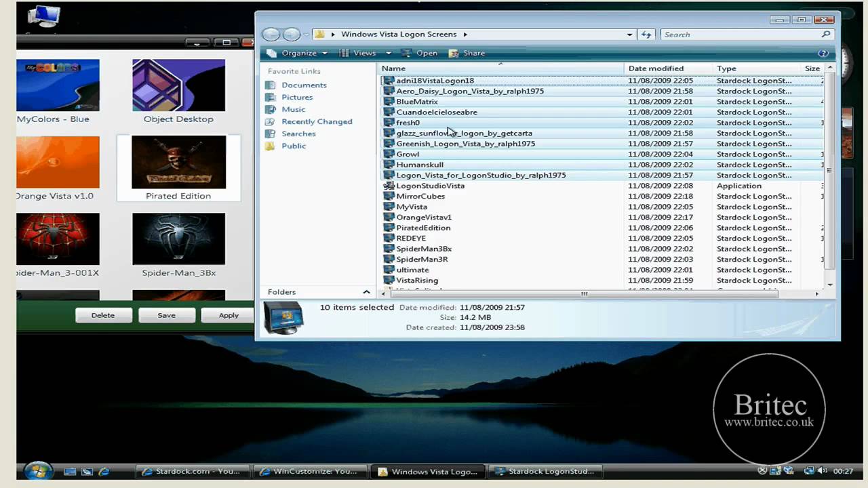Click the Windows Vista Logon Screens breadcrumb
Viewport: 868px width, 488px height.
pos(397,35)
